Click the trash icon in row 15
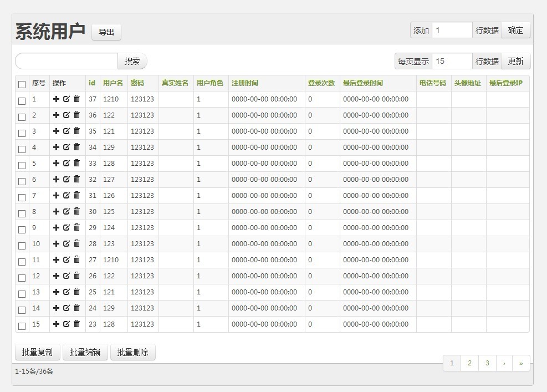The width and height of the screenshot is (547, 392). pos(77,324)
